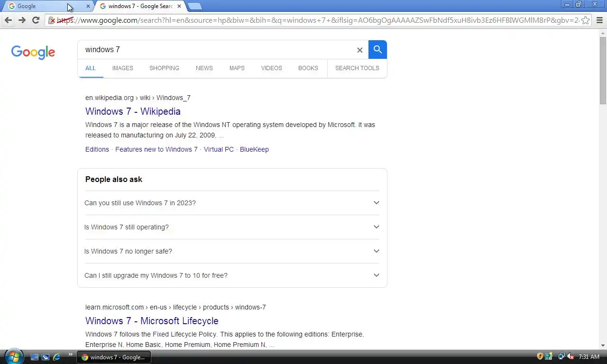Click the page's vertical scrollbar thumb
607x364 pixels.
[603, 70]
